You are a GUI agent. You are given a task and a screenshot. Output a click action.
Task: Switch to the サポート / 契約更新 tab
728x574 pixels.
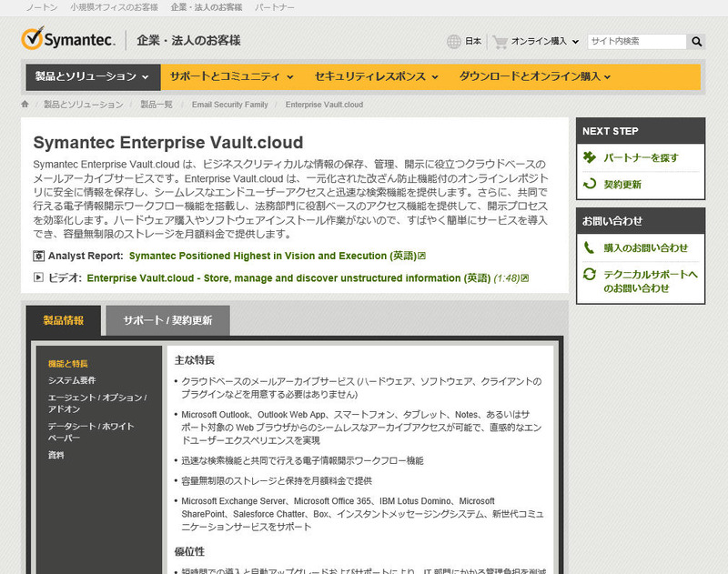point(167,321)
